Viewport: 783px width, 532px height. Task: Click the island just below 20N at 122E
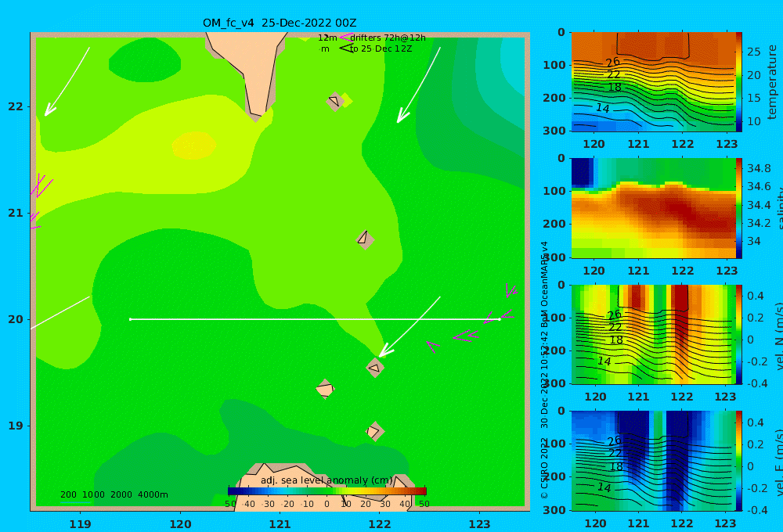coord(375,368)
